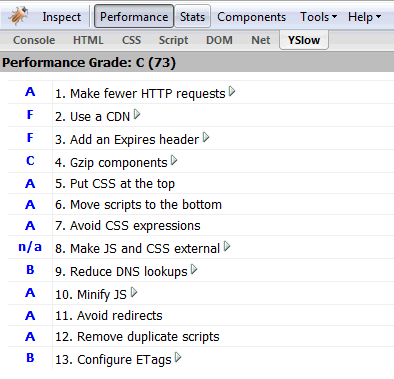Expand details for Make fewer HTTP requests
394x379 pixels.
click(x=232, y=92)
